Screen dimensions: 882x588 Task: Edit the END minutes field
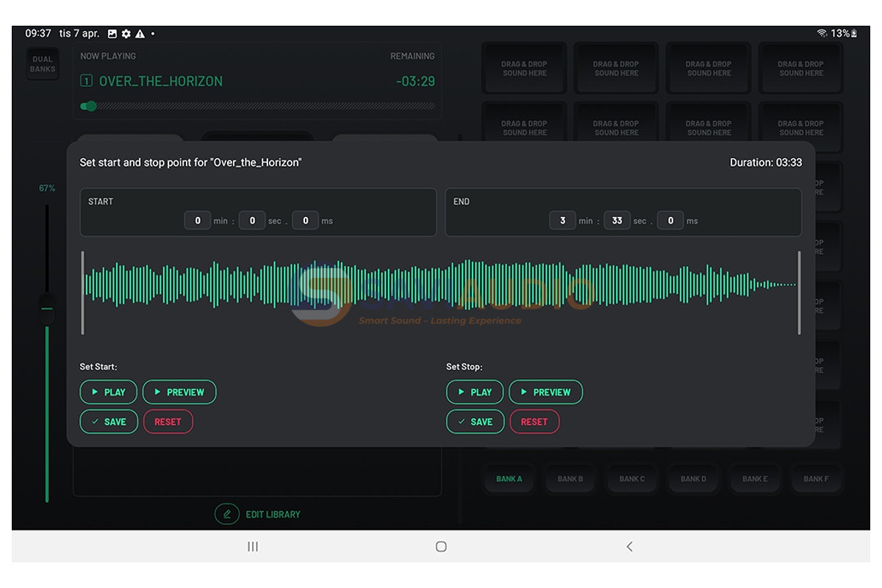pyautogui.click(x=563, y=220)
